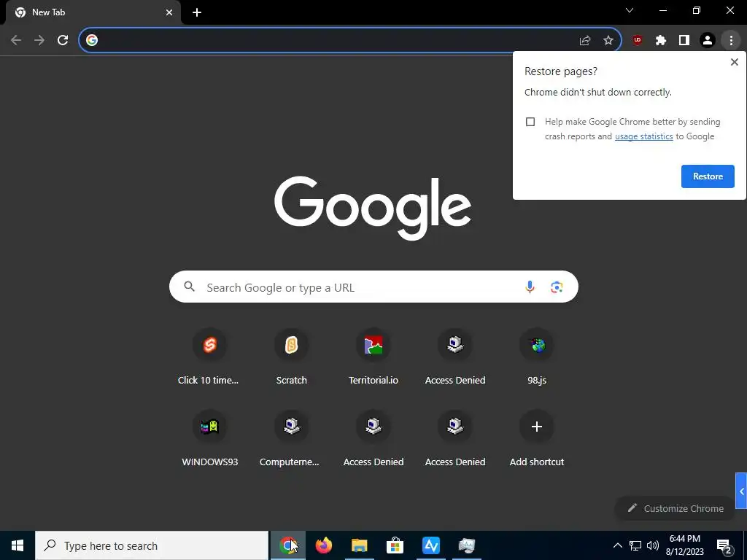Open File Explorer from the taskbar

(359, 545)
